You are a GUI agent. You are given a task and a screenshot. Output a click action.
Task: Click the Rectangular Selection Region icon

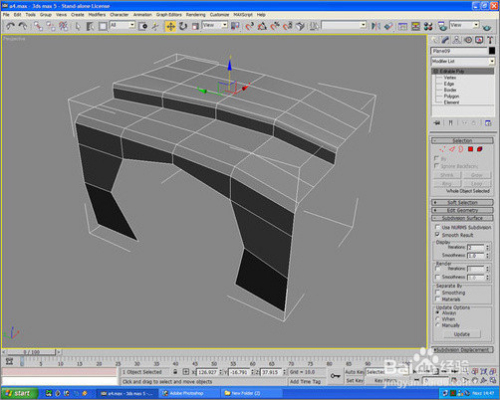click(x=103, y=26)
